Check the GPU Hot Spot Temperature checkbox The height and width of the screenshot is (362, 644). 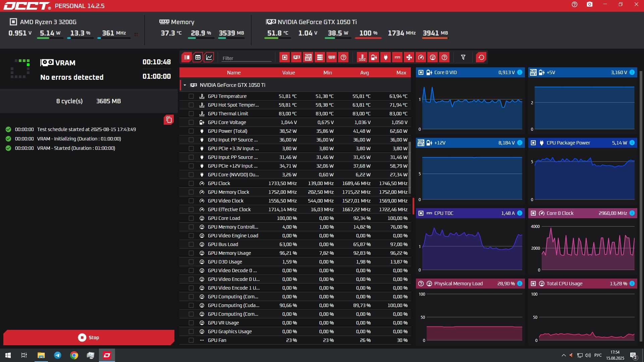[x=191, y=105]
